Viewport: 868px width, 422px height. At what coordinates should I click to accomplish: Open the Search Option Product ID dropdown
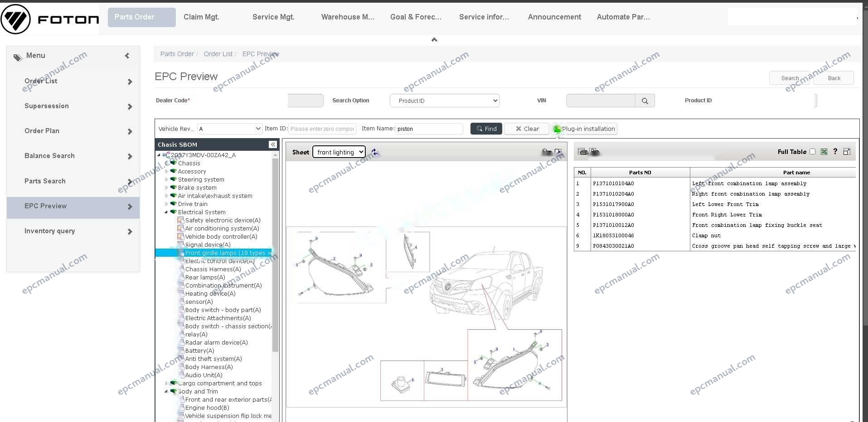pos(445,101)
